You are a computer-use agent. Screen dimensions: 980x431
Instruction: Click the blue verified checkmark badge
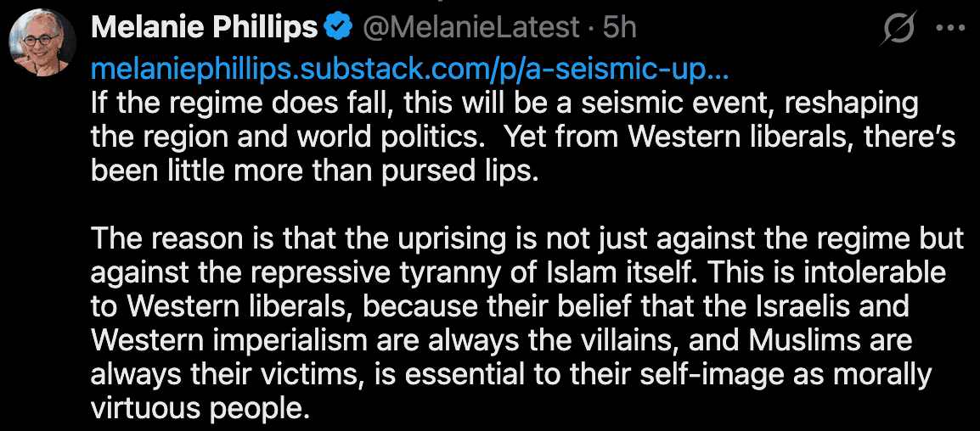pyautogui.click(x=339, y=28)
